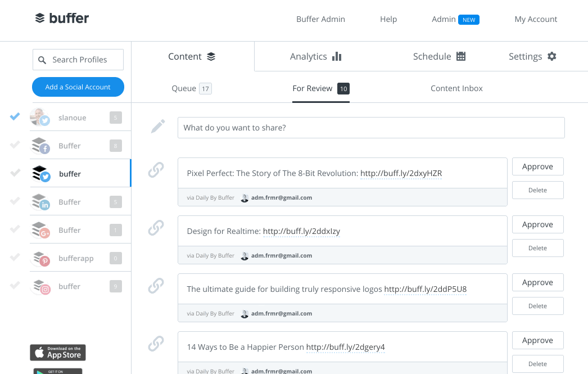The image size is (588, 374).
Task: Approve the Pixel Perfect post
Action: point(538,166)
